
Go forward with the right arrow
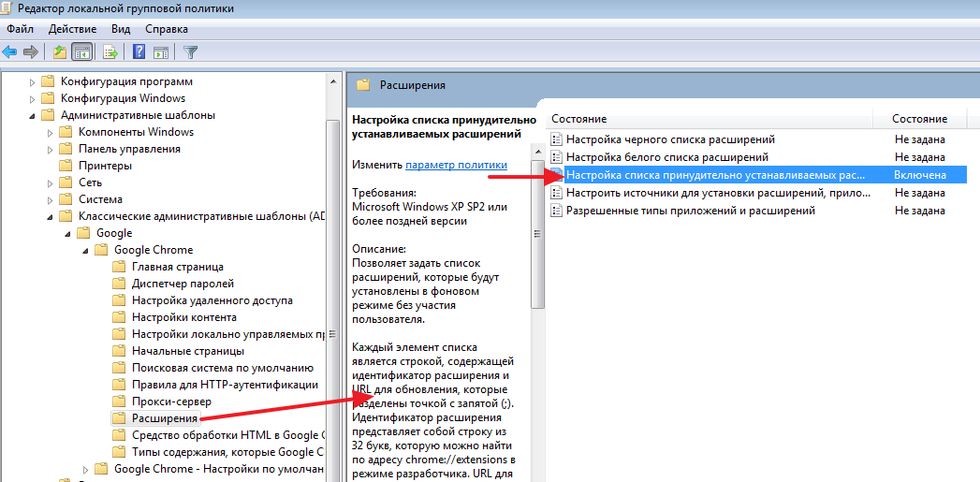tap(30, 51)
